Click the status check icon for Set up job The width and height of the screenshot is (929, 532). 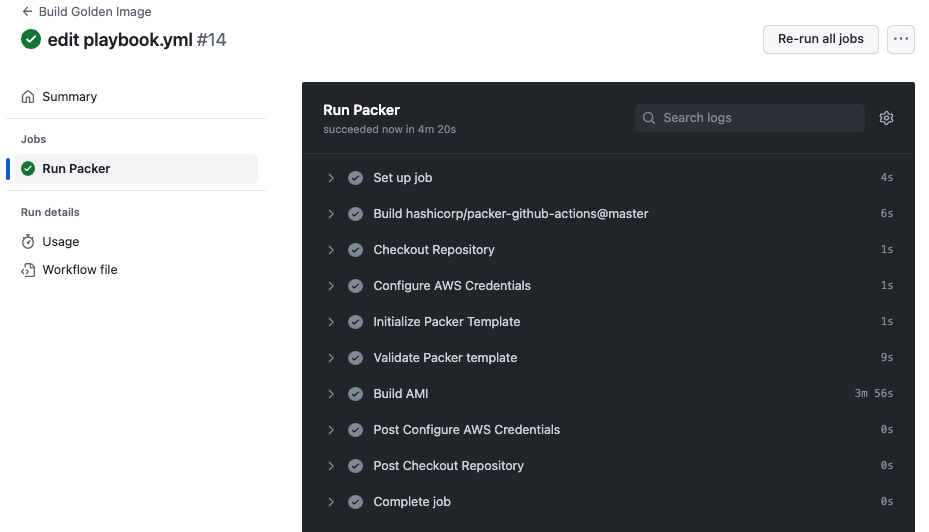tap(355, 178)
